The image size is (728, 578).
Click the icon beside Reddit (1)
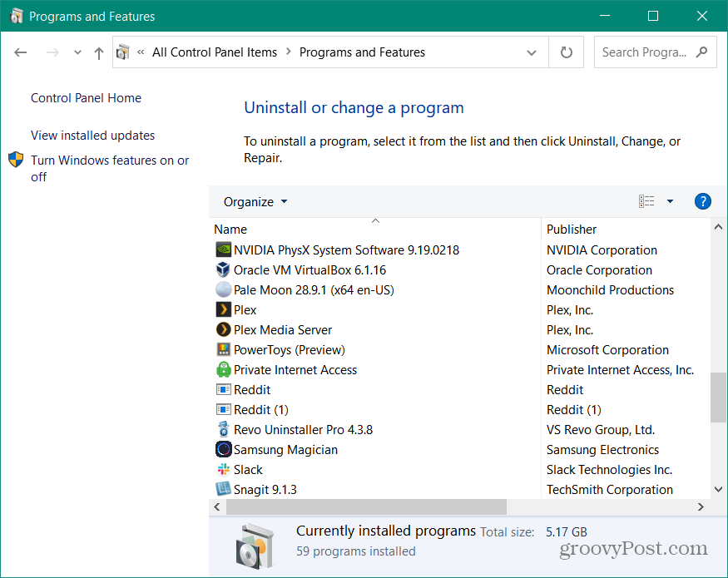click(x=223, y=409)
